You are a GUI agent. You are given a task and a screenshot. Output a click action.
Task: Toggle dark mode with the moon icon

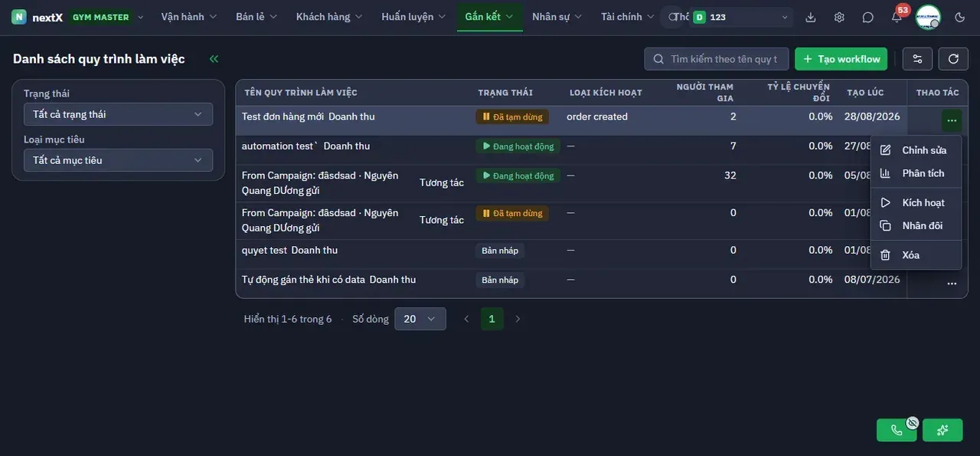coord(960,17)
